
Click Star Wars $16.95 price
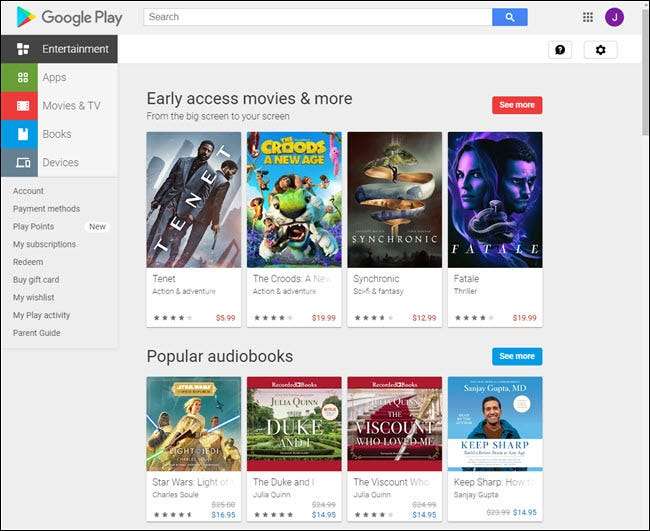pyautogui.click(x=223, y=515)
